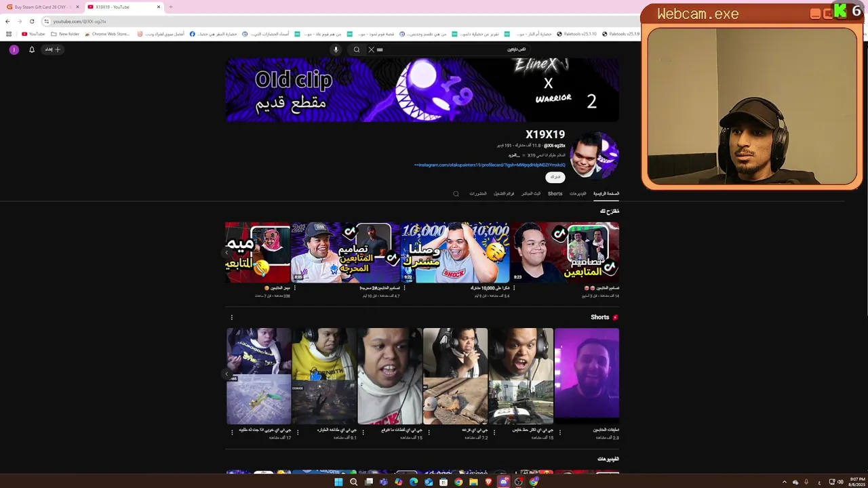The height and width of the screenshot is (488, 868).
Task: Open the yellow shirt Short thumbnail
Action: click(324, 376)
